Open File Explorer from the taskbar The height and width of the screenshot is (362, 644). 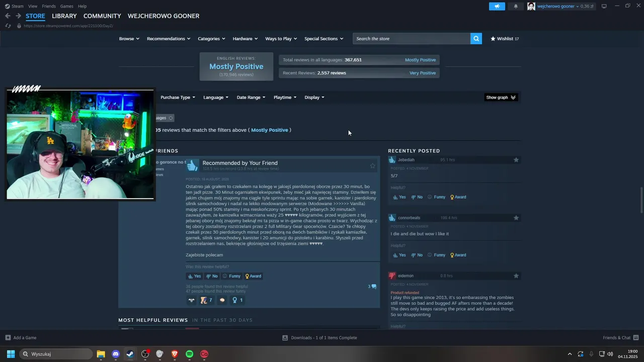click(101, 354)
